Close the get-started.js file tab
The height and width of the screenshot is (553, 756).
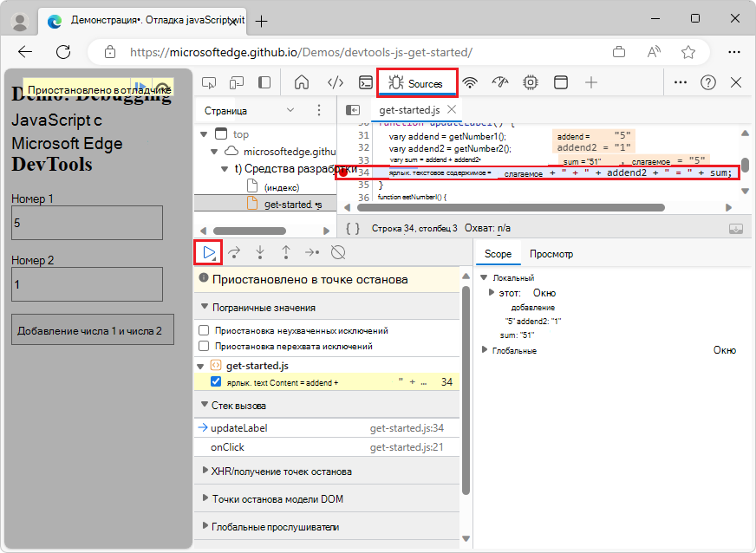(x=452, y=109)
